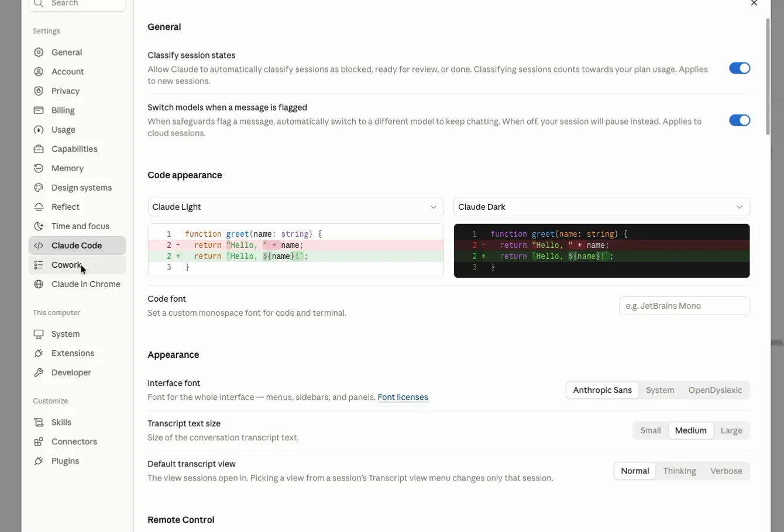The width and height of the screenshot is (784, 532).
Task: Click the Extensions plug icon
Action: (x=39, y=353)
